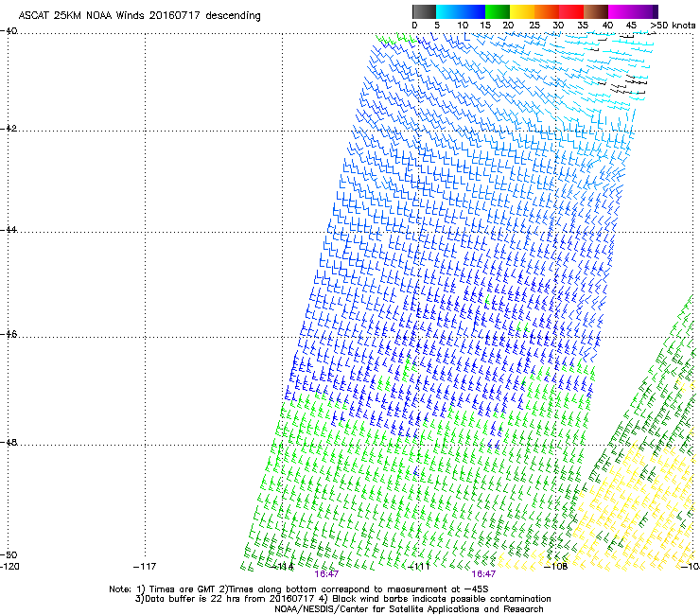Click the cyan 5-10 knots legend color
The height and width of the screenshot is (615, 700).
click(x=448, y=11)
